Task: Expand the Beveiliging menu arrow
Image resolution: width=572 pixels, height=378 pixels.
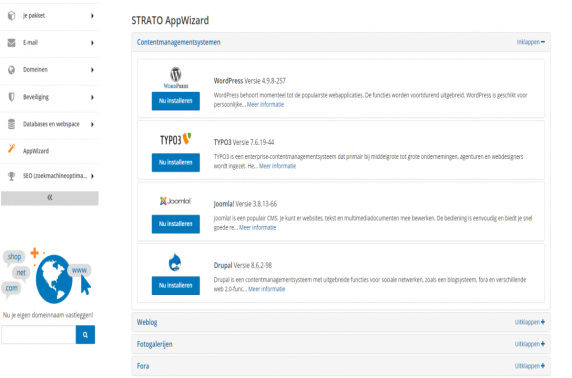Action: [x=92, y=97]
